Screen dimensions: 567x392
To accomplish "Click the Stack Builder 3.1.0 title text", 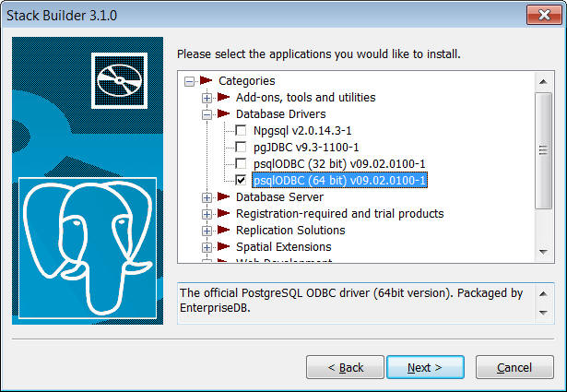I will [x=62, y=16].
